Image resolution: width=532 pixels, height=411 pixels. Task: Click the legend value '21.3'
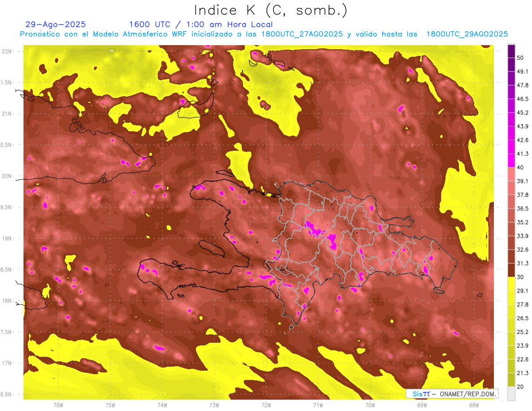522,373
